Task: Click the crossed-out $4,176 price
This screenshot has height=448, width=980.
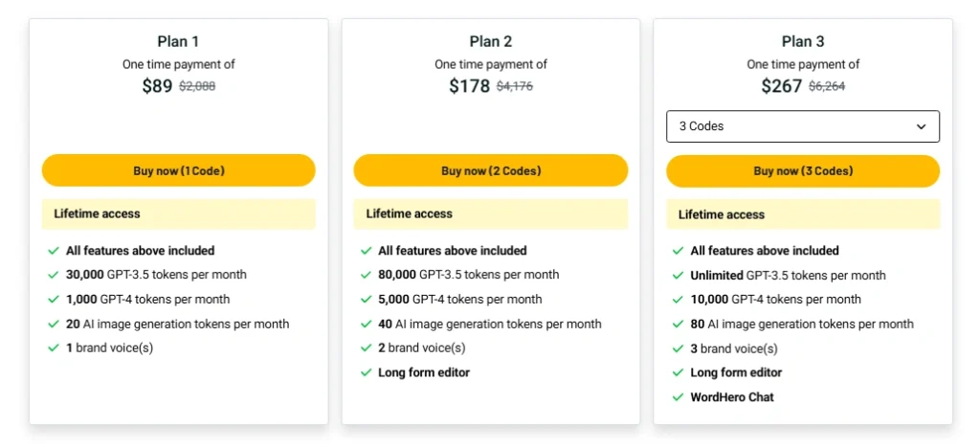Action: [514, 87]
